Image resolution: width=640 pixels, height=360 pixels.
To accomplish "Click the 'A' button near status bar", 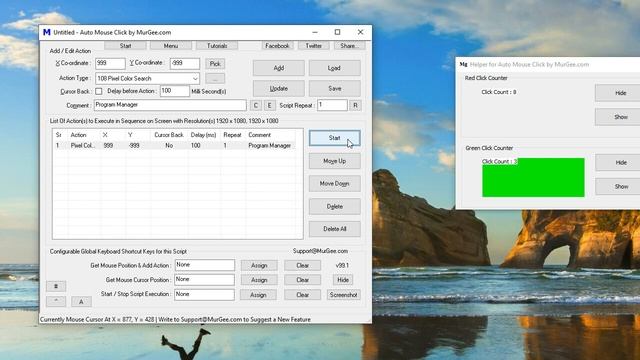I will pyautogui.click(x=81, y=302).
